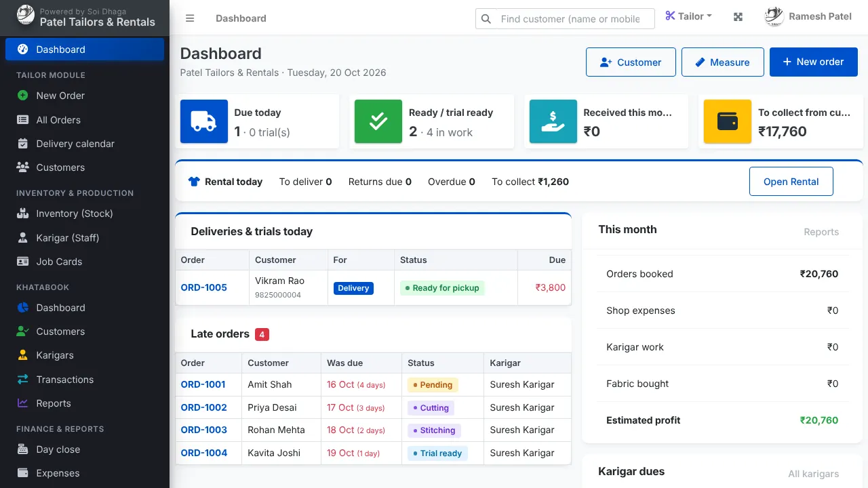Click the Stitching status badge
868x488 pixels.
coord(434,430)
